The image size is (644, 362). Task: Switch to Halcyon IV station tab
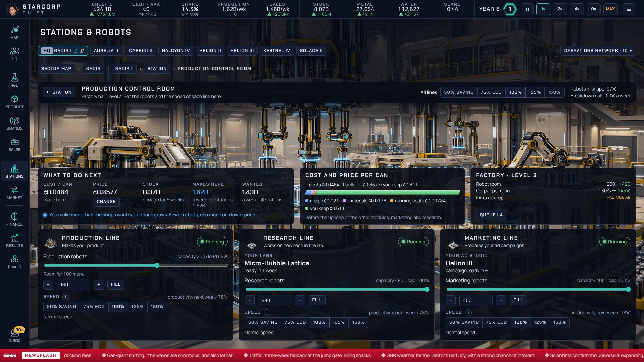[176, 51]
